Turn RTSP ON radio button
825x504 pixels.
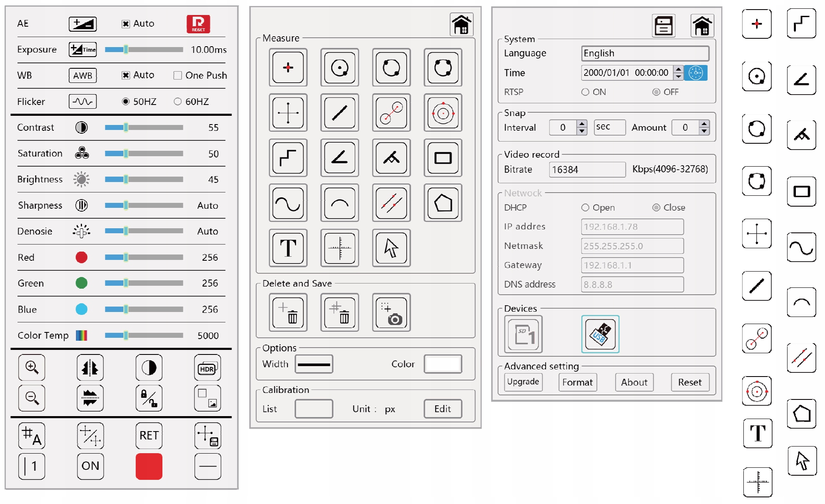585,92
